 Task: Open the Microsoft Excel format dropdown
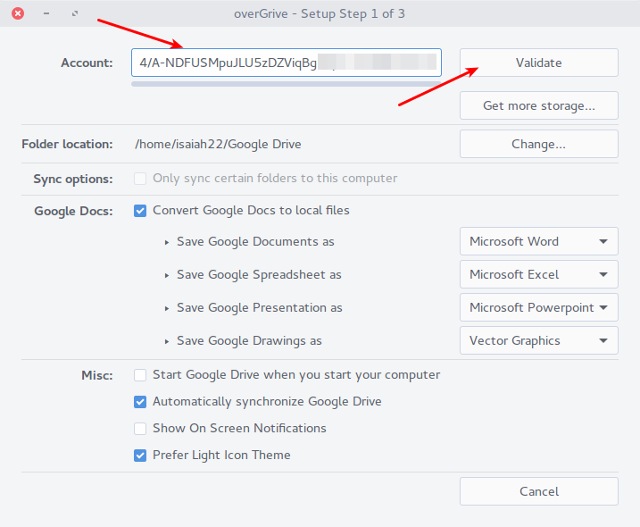point(538,274)
